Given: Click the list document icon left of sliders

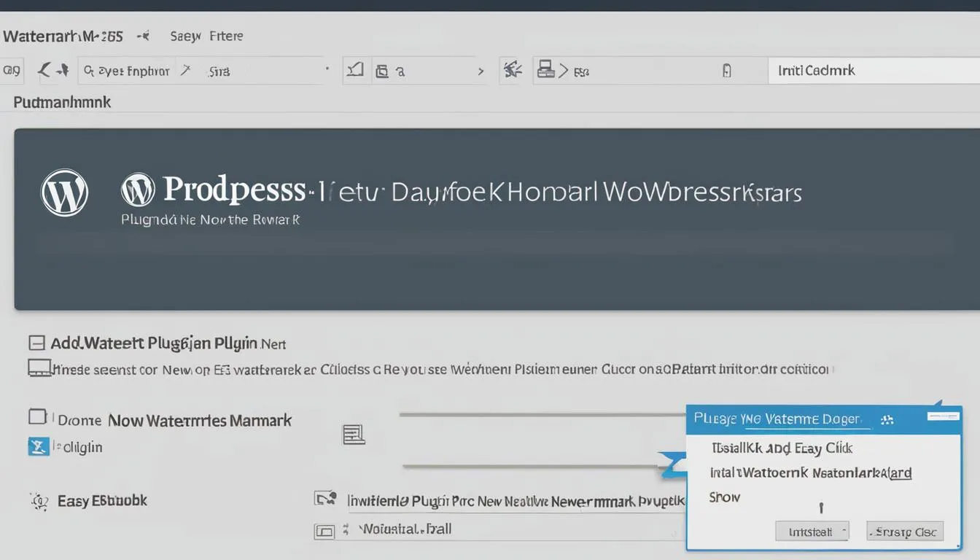Looking at the screenshot, I should pyautogui.click(x=354, y=435).
